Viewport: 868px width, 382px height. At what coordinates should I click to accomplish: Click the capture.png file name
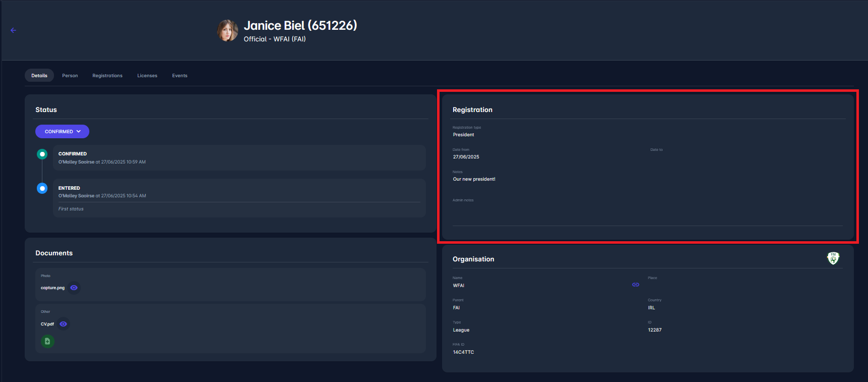tap(52, 288)
